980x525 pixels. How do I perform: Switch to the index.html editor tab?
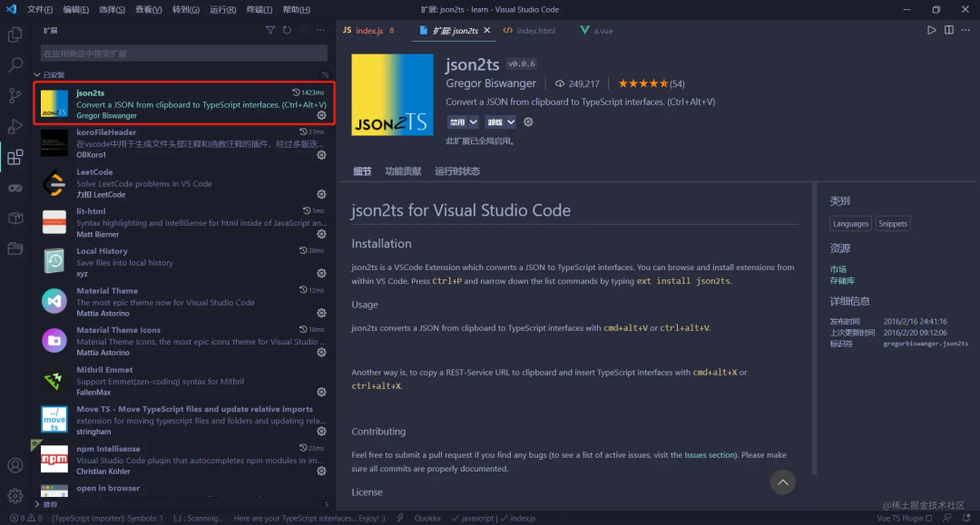pos(529,31)
